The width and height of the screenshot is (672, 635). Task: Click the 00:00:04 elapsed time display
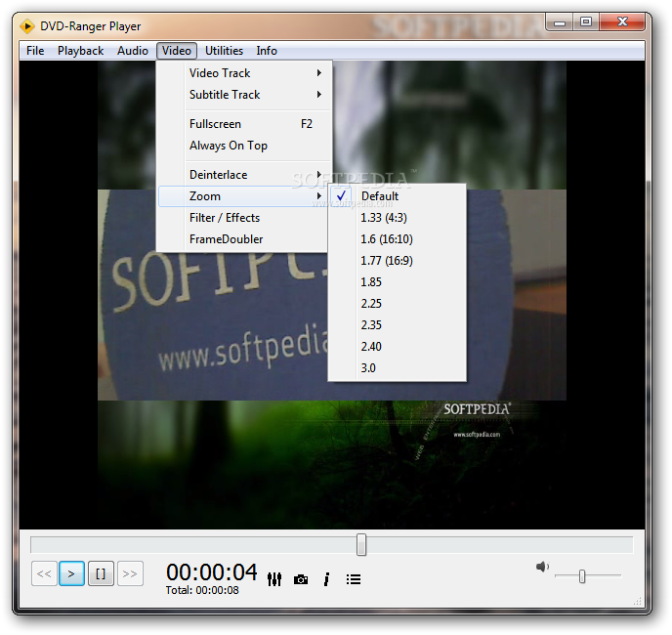pos(212,571)
